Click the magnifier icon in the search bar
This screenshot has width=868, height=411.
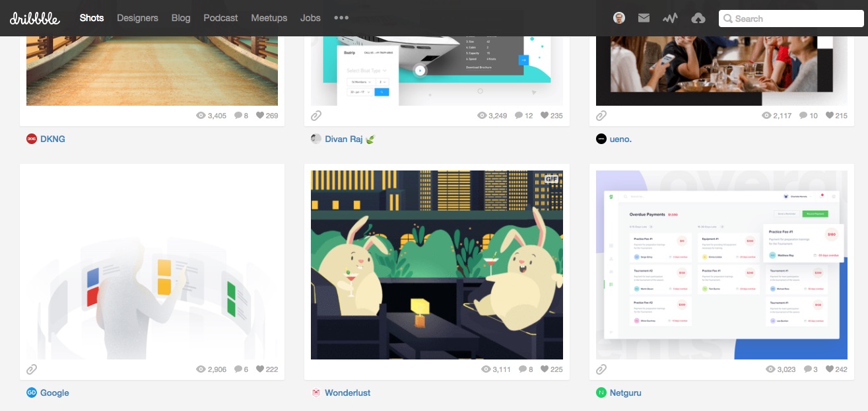pos(727,19)
